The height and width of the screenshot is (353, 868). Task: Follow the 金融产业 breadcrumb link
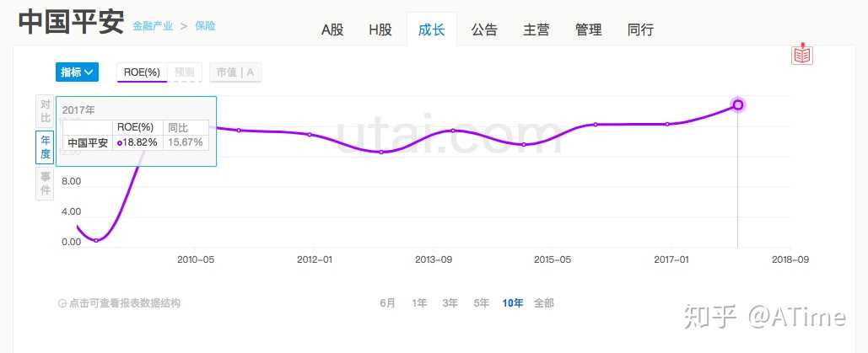coord(153,26)
